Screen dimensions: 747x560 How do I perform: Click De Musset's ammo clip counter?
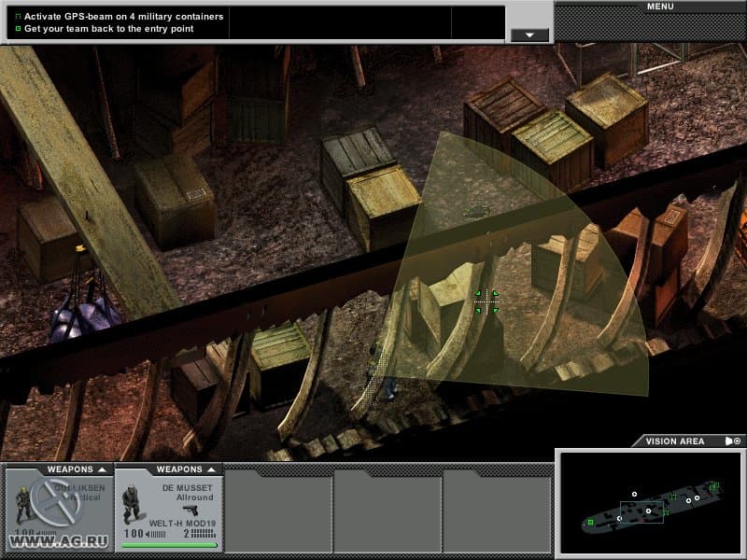[x=200, y=534]
